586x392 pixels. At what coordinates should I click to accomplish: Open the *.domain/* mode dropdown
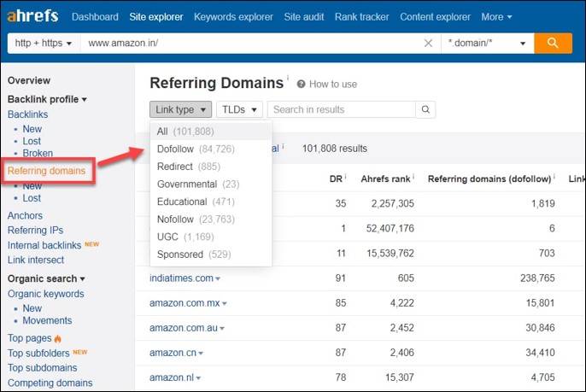pos(487,44)
